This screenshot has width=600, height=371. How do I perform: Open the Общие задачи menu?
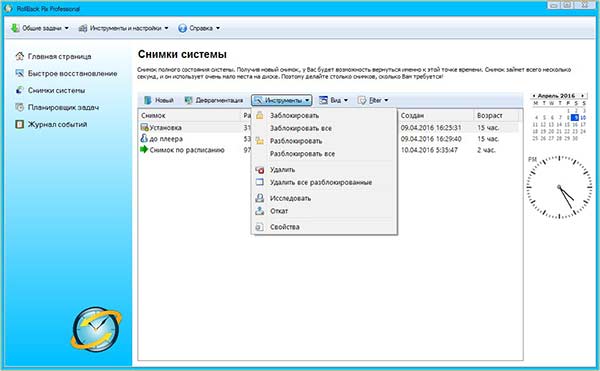40,28
